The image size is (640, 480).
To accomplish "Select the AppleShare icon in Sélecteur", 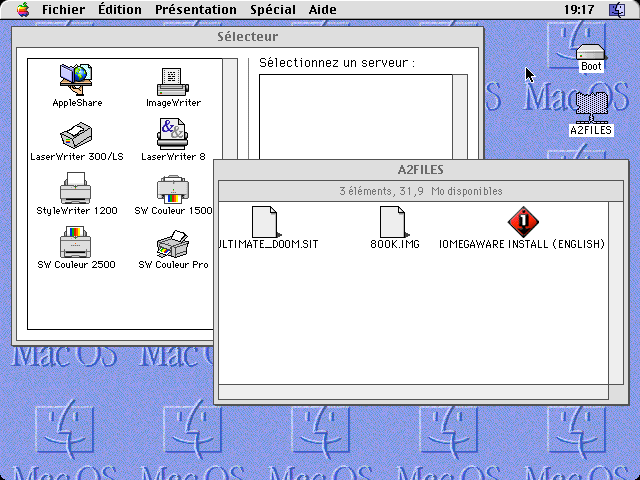I will (76, 80).
